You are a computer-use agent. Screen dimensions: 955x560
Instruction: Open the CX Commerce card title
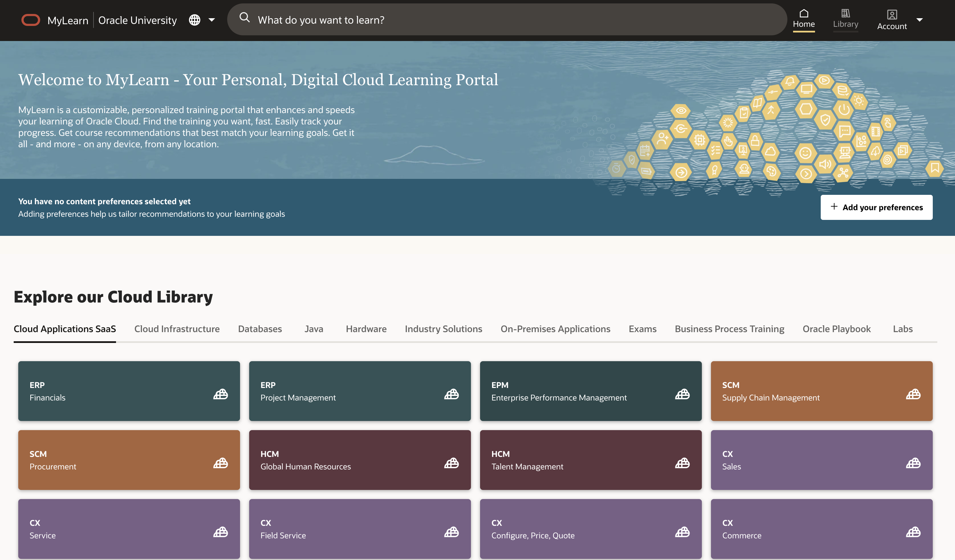[x=742, y=536]
